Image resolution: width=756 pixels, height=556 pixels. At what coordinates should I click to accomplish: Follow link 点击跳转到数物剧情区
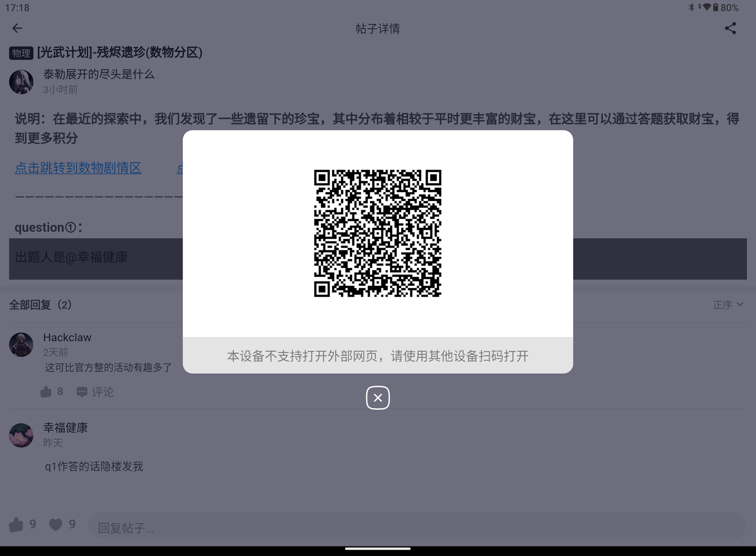tap(78, 168)
